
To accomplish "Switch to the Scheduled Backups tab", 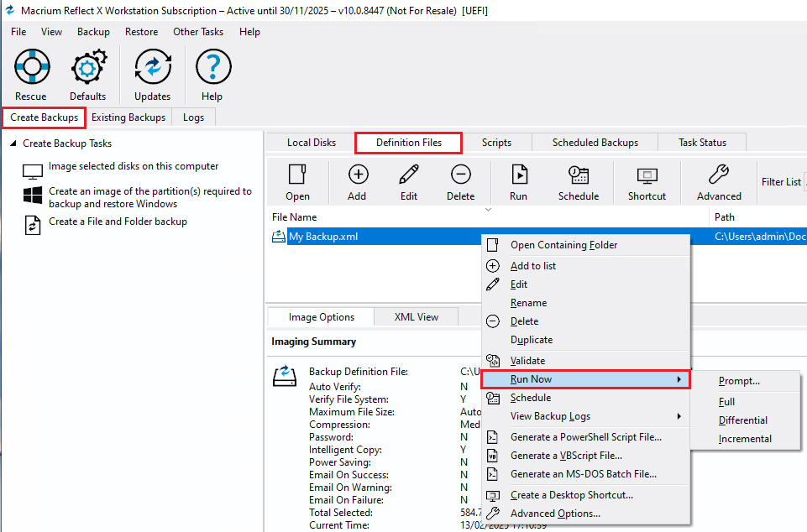I will tap(595, 143).
